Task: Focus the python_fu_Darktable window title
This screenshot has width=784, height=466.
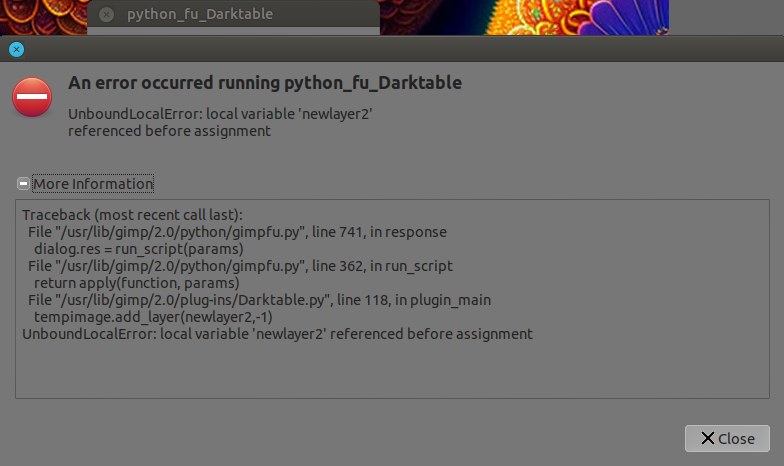Action: click(200, 14)
